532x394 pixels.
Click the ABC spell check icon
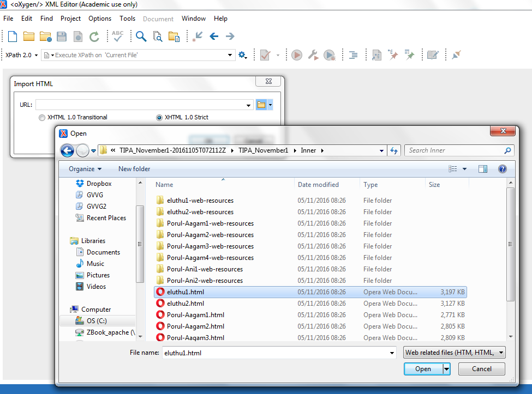[117, 36]
